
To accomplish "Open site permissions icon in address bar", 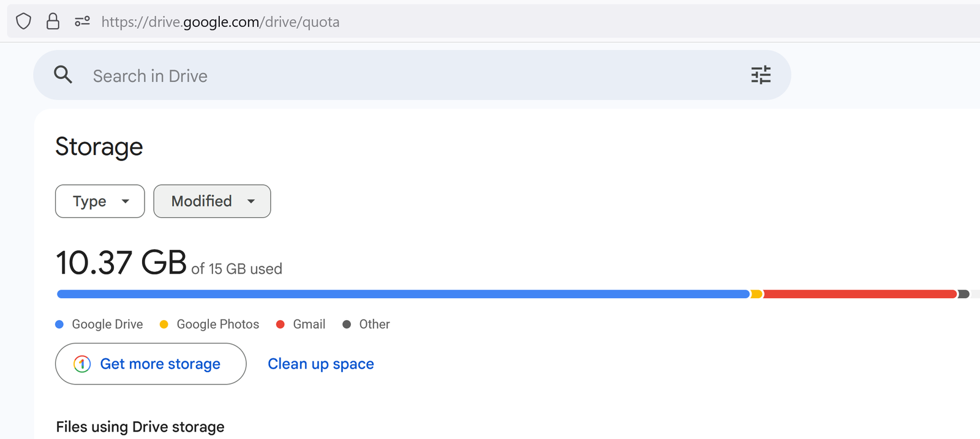I will point(82,21).
